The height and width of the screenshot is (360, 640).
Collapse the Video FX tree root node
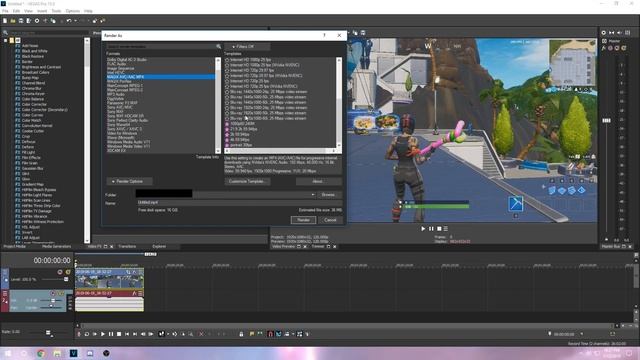5,40
